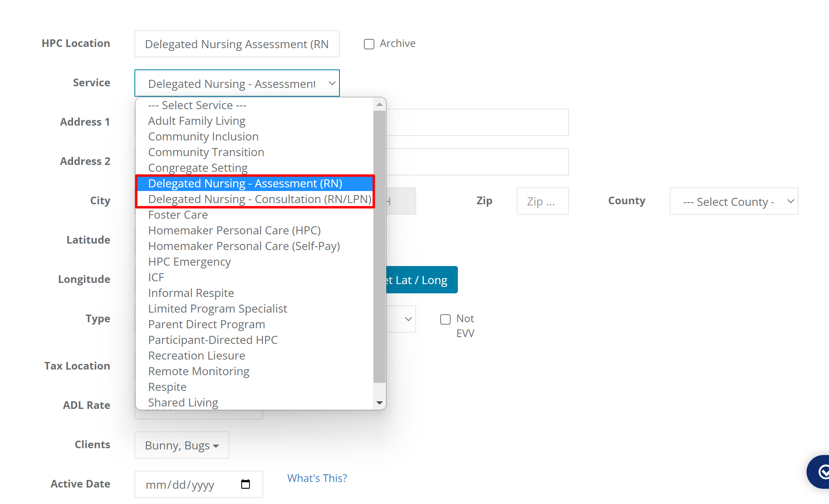Click the Get Lat / Long button

point(417,280)
